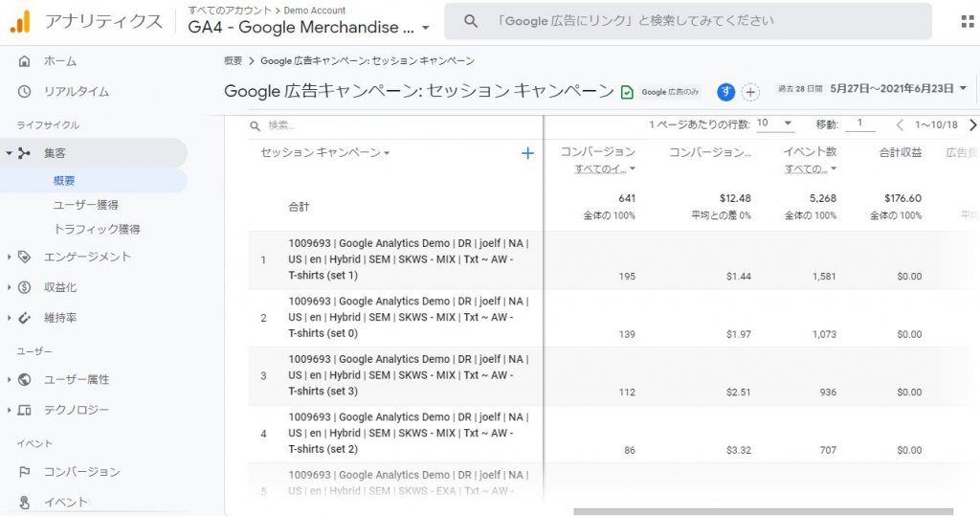Open リアルタイム report

pyautogui.click(x=77, y=91)
